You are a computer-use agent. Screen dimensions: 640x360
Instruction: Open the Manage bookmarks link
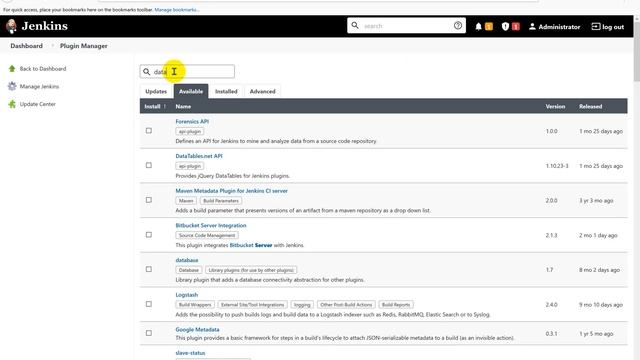coord(177,9)
